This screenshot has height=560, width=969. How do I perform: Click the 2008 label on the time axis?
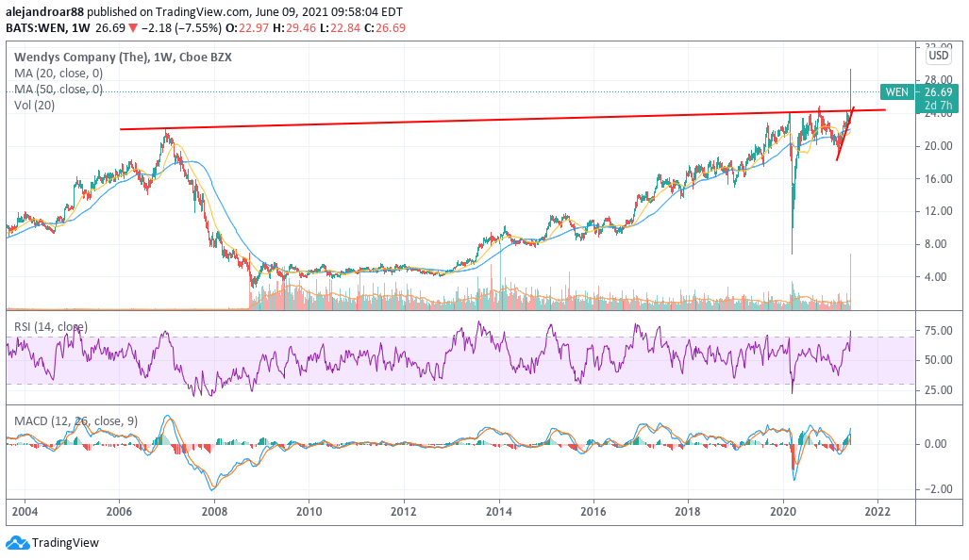pyautogui.click(x=214, y=511)
